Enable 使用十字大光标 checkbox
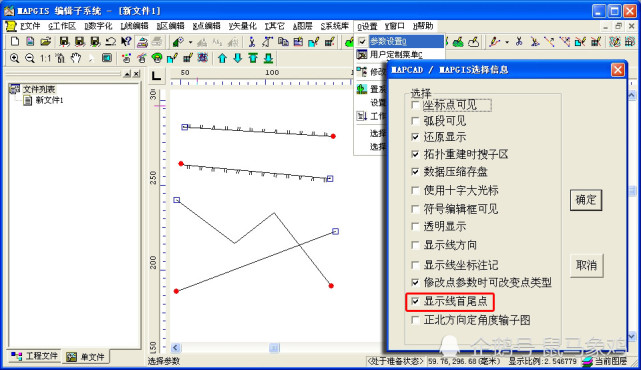 click(x=415, y=191)
